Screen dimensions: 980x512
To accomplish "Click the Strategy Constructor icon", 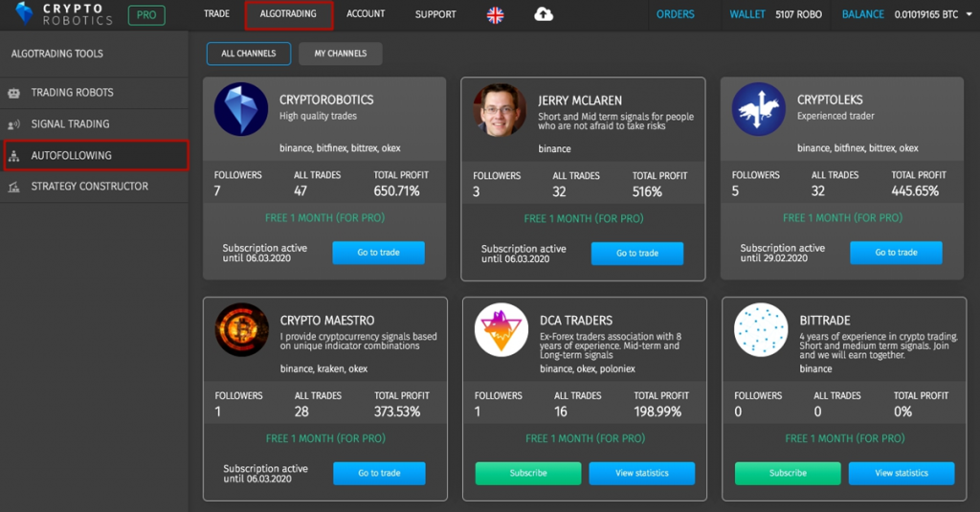I will (x=13, y=187).
